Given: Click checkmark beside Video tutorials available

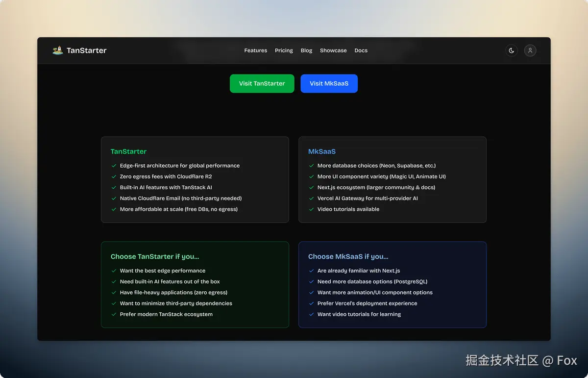Looking at the screenshot, I should (311, 209).
